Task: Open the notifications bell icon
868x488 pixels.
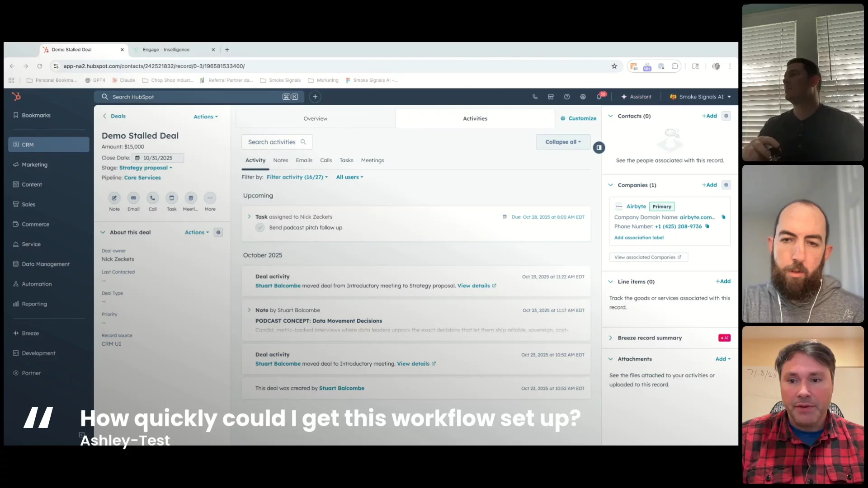Action: coord(599,97)
